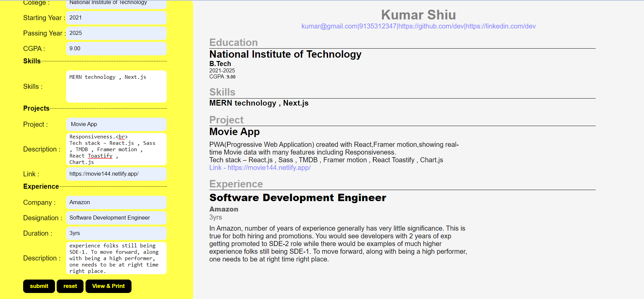The width and height of the screenshot is (644, 299).
Task: Click Software Development Engineer title in preview
Action: pyautogui.click(x=298, y=198)
